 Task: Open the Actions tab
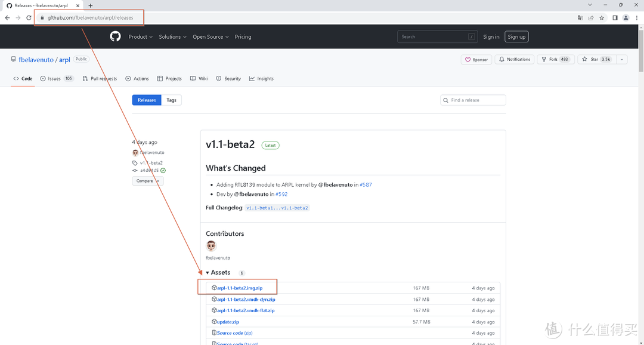click(137, 79)
